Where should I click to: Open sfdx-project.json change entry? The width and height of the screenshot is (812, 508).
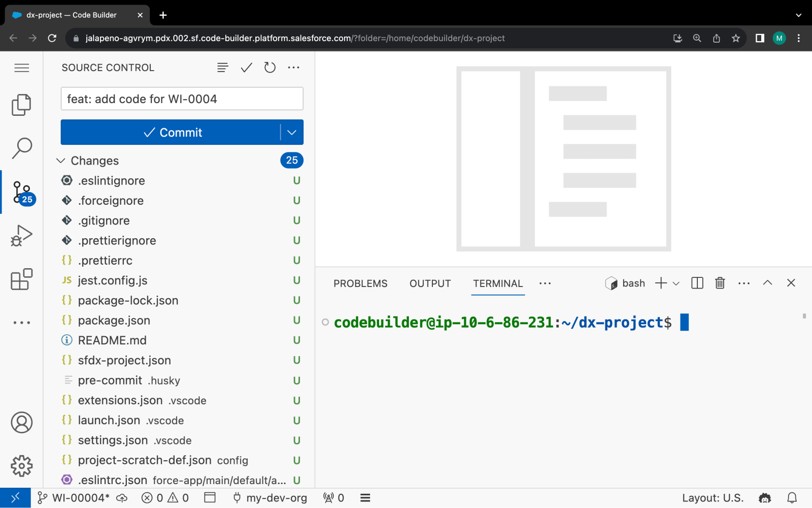(x=179, y=360)
